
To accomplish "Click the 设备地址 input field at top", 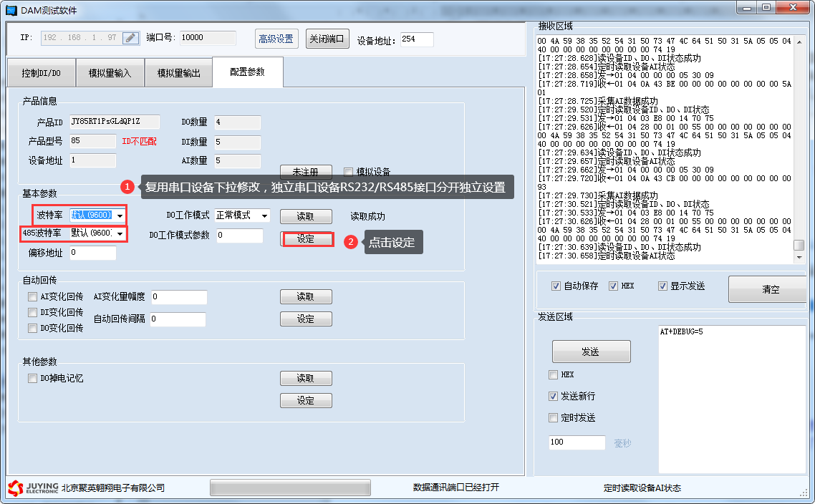I will click(x=416, y=39).
